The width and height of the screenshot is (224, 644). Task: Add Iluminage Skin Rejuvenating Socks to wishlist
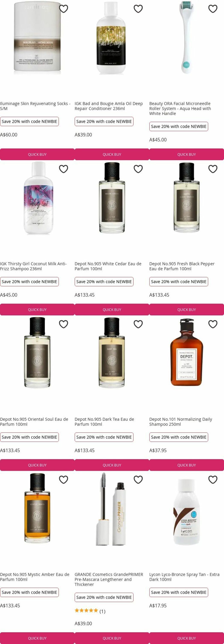(x=63, y=9)
